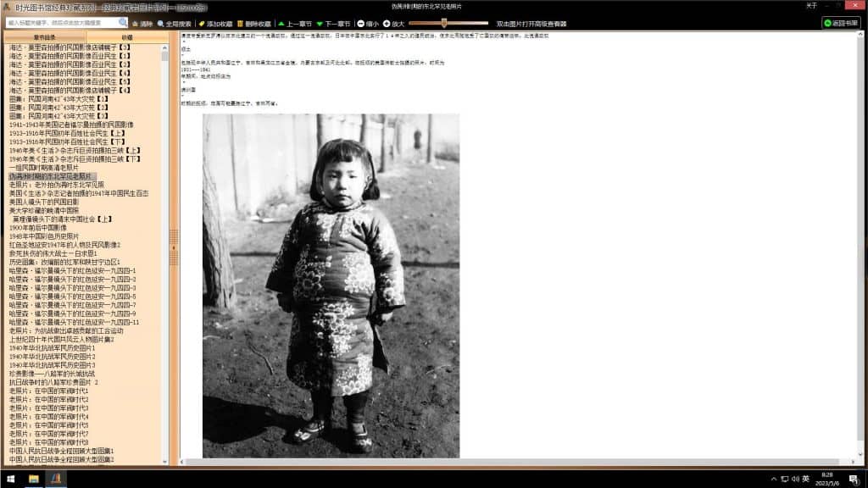Click the title keyword search input field
Screen dimensions: 868x488
pyautogui.click(x=61, y=23)
